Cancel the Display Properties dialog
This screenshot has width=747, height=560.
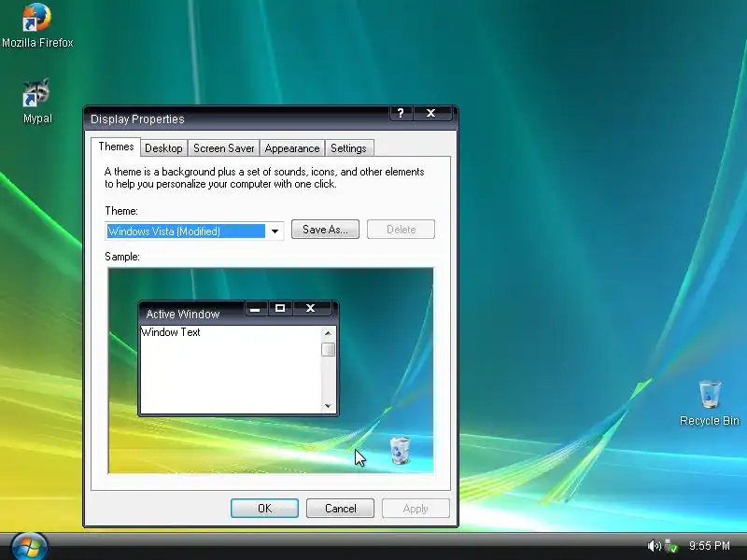[340, 509]
